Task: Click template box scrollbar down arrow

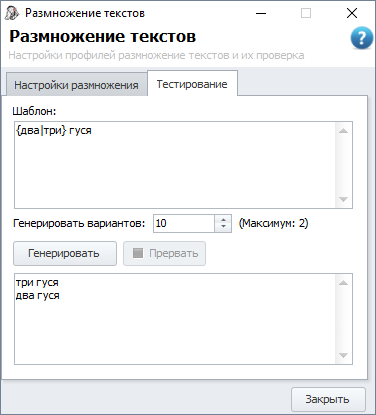Action: coord(343,199)
